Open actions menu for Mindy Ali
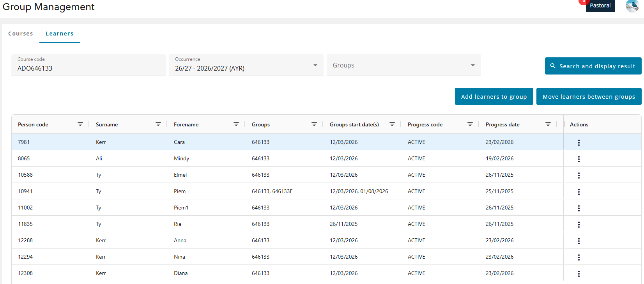644x284 pixels. point(579,159)
